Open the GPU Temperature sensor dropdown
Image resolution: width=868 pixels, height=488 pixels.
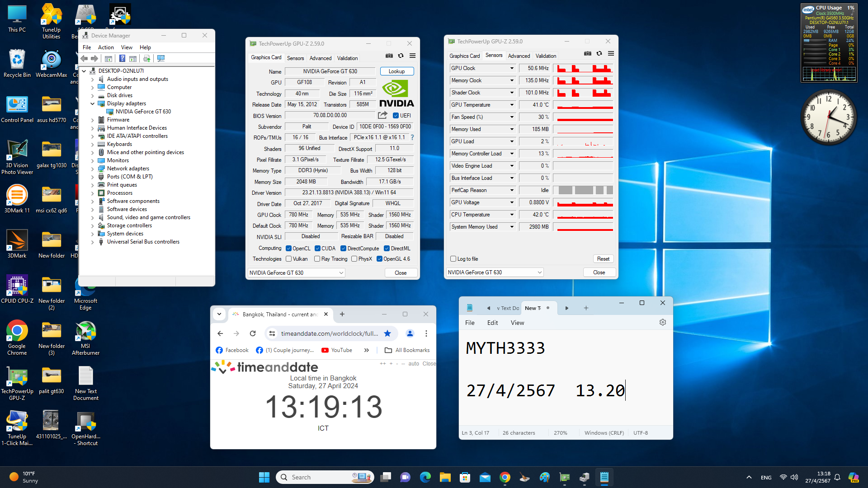point(512,105)
